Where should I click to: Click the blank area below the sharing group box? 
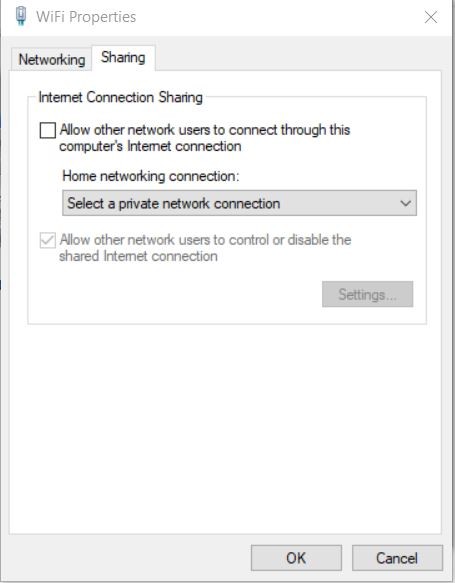click(x=225, y=428)
